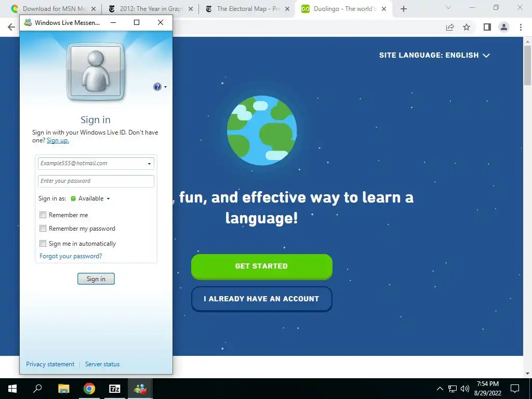Open the Windows Start menu
Screen dimensions: 532x399
12,389
